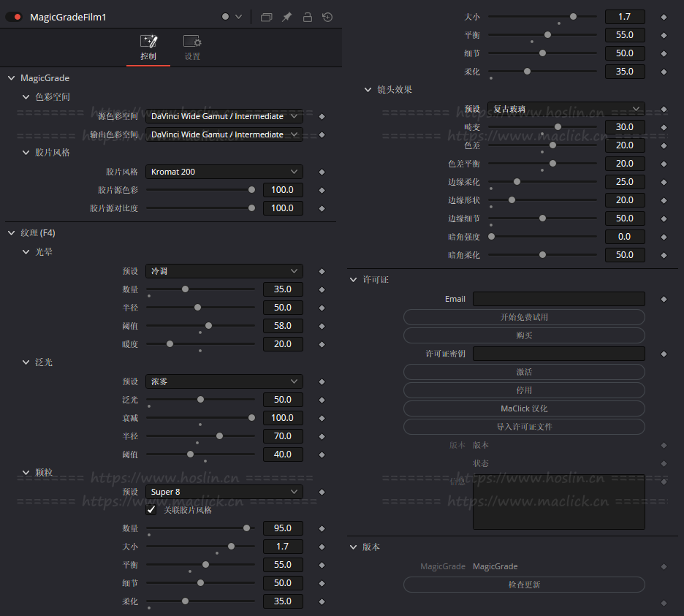Image resolution: width=684 pixels, height=616 pixels.
Task: Click the 胶片源色彩 slider handle
Action: point(251,190)
